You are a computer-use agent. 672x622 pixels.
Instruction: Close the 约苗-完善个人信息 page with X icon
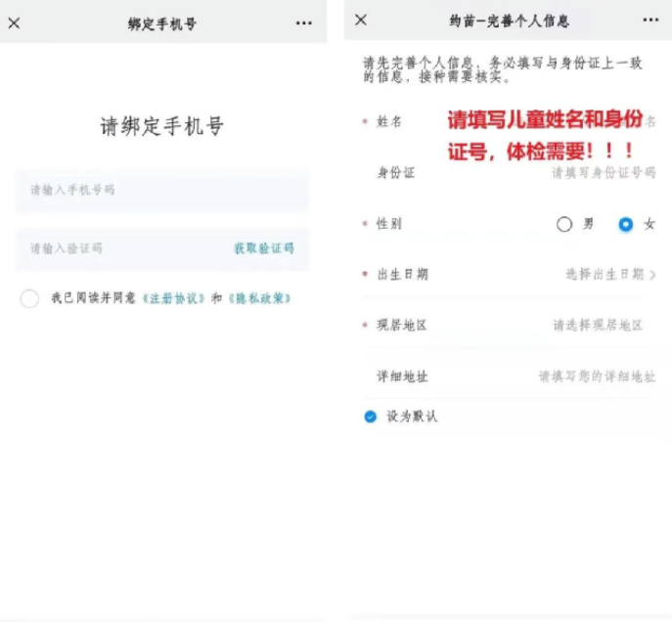(x=361, y=20)
